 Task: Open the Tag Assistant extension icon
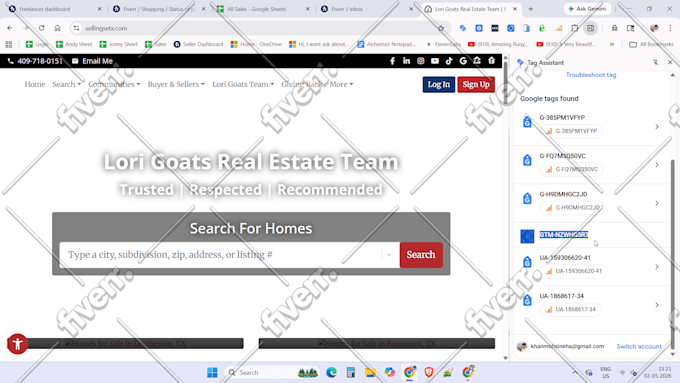click(x=463, y=28)
